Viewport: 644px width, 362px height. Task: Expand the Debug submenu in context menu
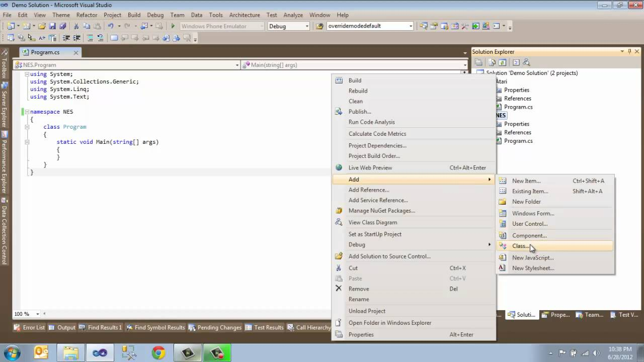click(414, 244)
